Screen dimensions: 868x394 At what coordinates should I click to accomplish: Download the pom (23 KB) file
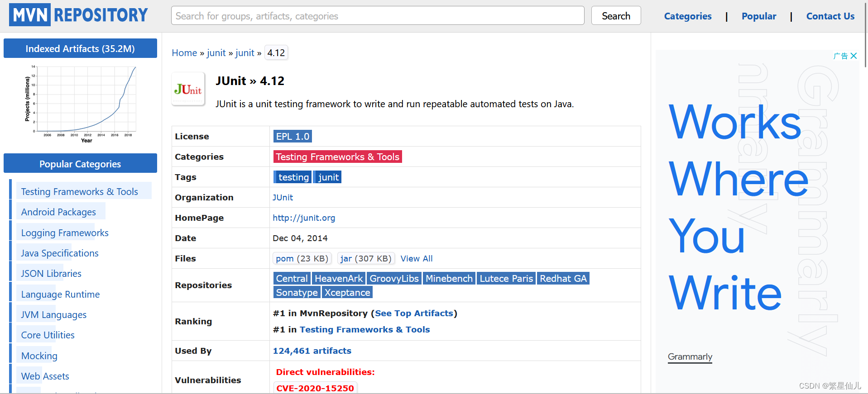302,258
